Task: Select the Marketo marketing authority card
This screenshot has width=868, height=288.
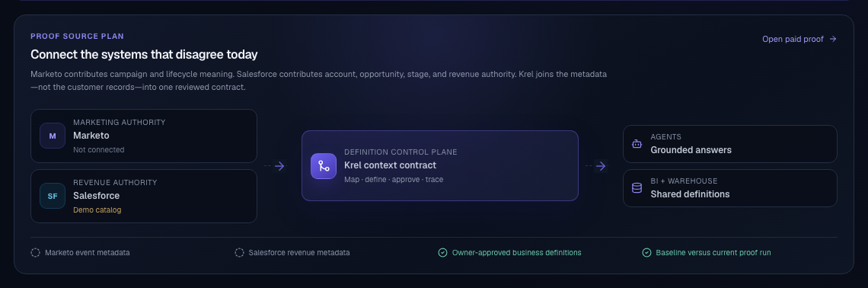Action: click(x=144, y=136)
